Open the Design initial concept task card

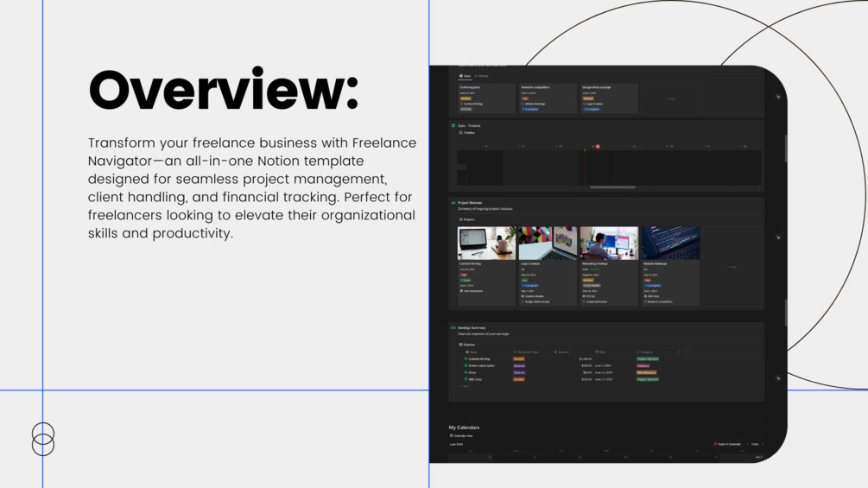point(609,98)
